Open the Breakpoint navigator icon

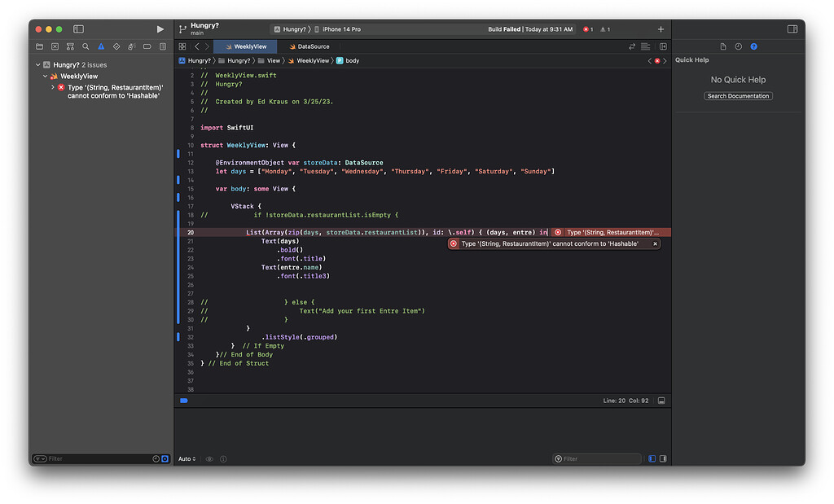147,46
